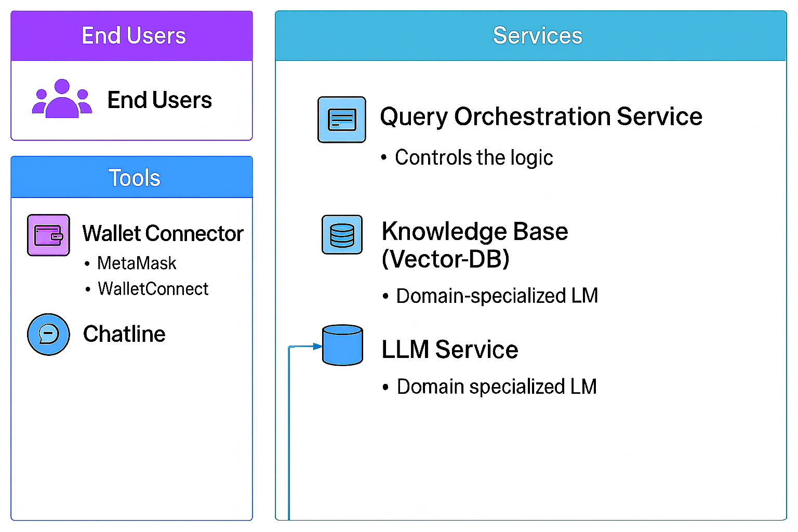Click the bold End Users label beside the icon
798x532 pixels.
159,100
